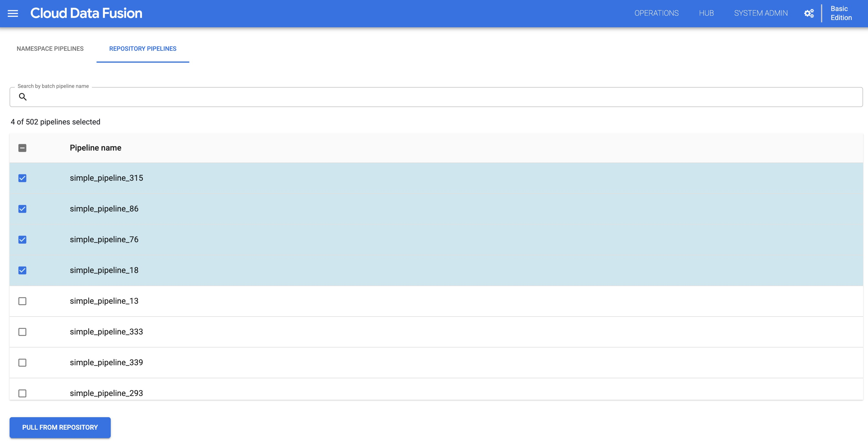Click the Basic Edition indicator icon
This screenshot has width=868, height=443.
pos(841,13)
